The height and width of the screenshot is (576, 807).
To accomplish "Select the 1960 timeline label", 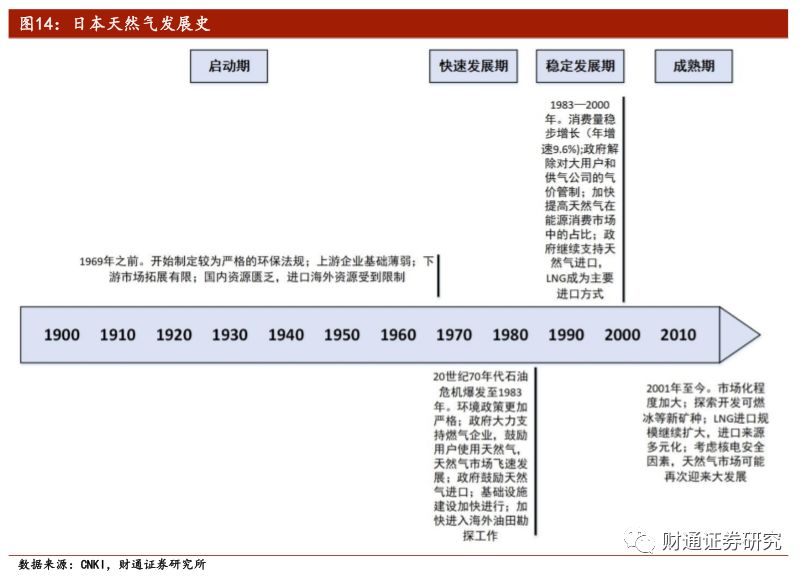I will (398, 335).
